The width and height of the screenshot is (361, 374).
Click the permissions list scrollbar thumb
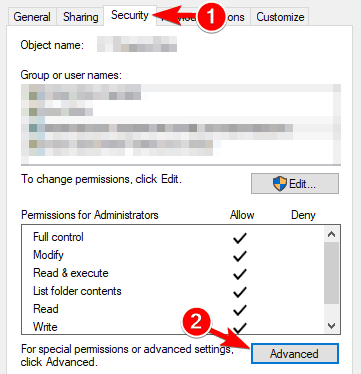(x=331, y=273)
